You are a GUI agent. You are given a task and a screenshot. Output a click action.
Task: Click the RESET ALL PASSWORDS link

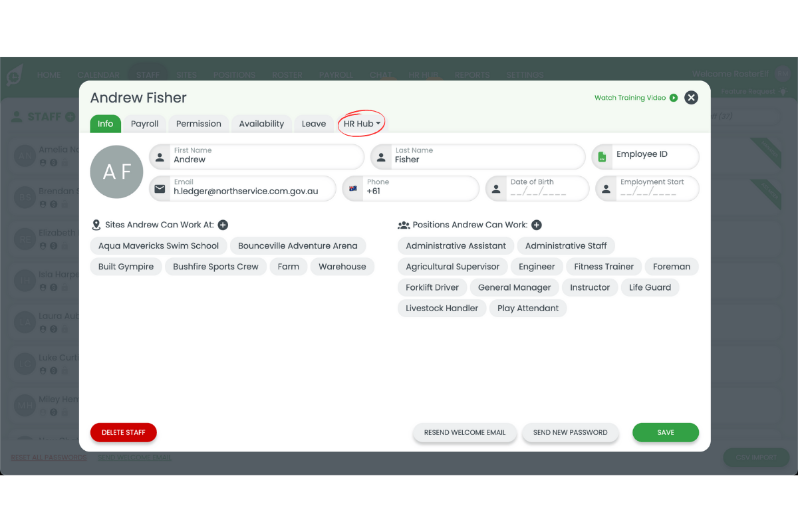pyautogui.click(x=48, y=457)
